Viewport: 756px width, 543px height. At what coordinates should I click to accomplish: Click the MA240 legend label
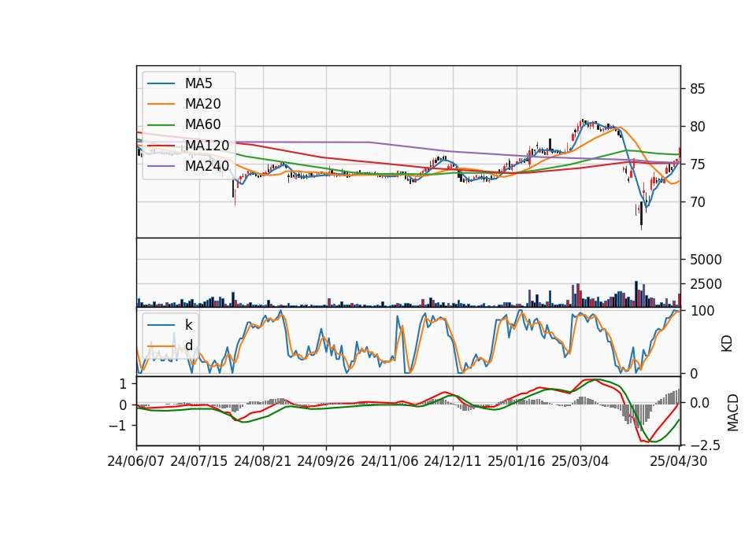click(207, 166)
